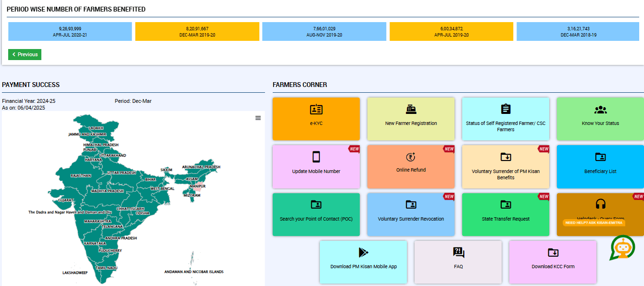
Task: Open the Download KCC Form text link
Action: [x=553, y=266]
